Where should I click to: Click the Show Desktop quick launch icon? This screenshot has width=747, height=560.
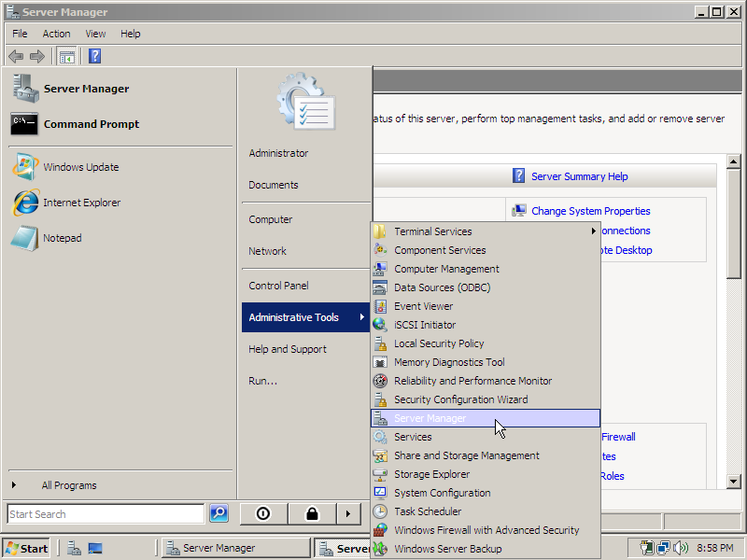95,549
